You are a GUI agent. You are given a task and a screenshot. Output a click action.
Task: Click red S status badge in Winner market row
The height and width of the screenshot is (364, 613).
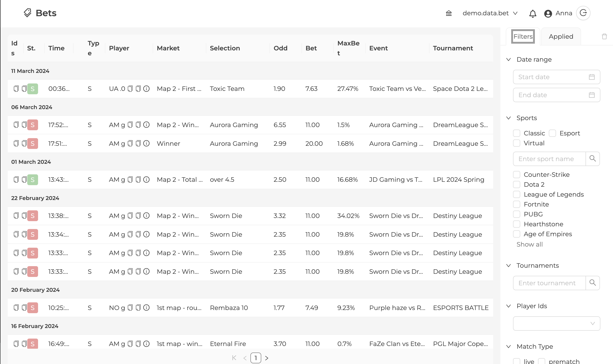pos(33,144)
